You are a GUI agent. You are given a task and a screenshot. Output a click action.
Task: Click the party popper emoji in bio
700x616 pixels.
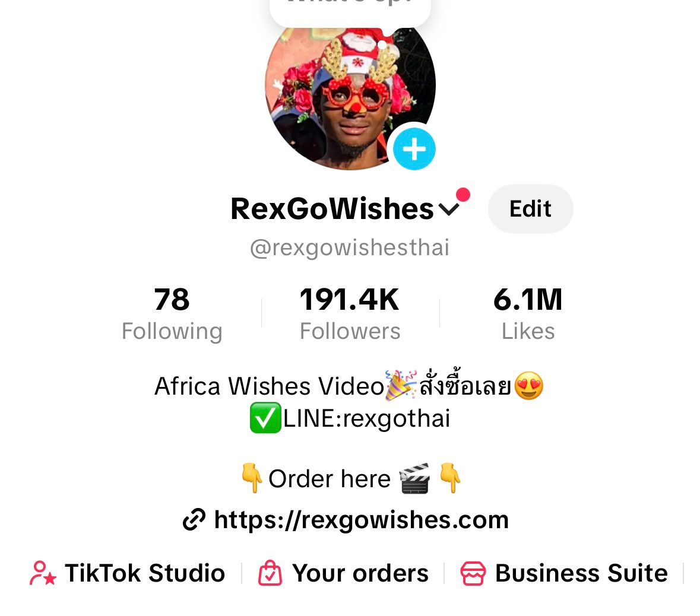401,385
